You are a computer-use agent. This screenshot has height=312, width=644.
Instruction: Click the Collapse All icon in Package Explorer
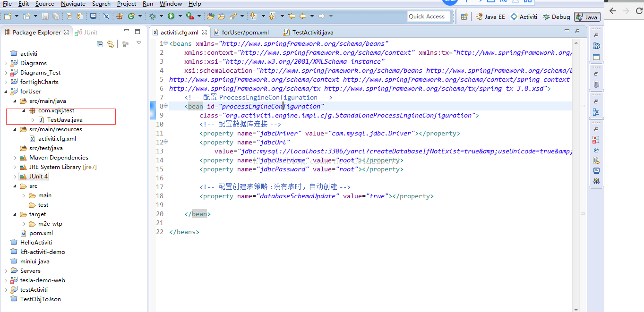point(100,44)
